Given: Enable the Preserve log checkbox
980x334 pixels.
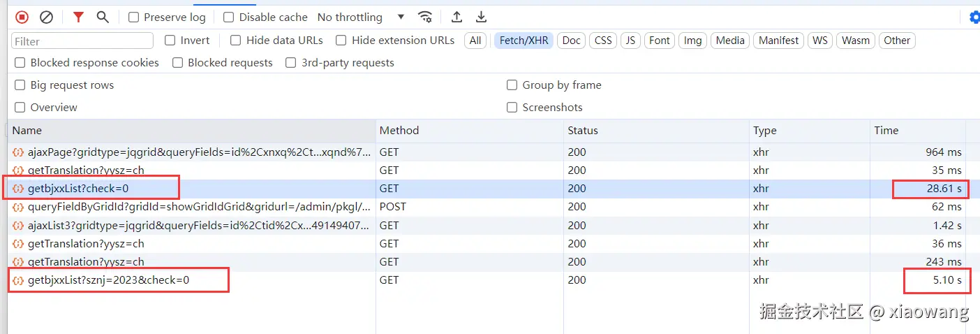Looking at the screenshot, I should [x=134, y=17].
